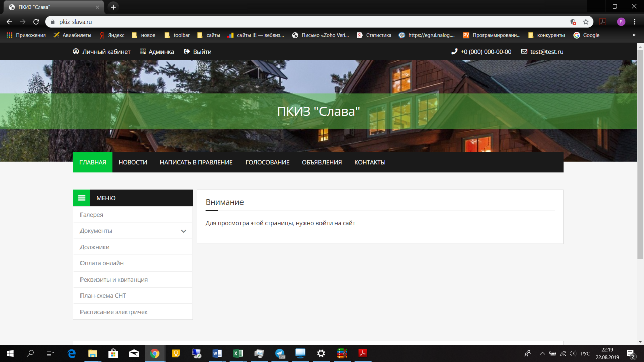Open the Новости navigation tab

click(133, 162)
